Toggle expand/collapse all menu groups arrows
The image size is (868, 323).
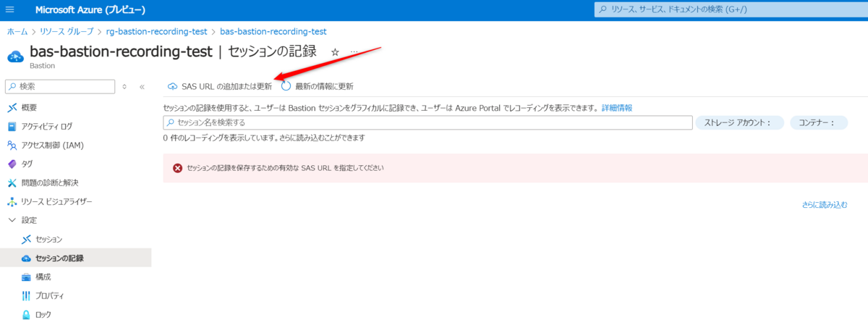click(124, 87)
